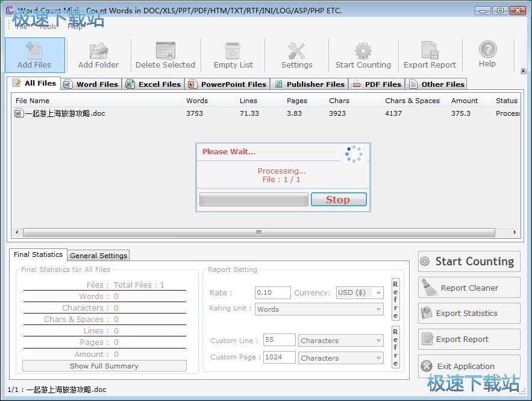Click the upper vertical Refresh button
532x401 pixels.
click(x=396, y=300)
